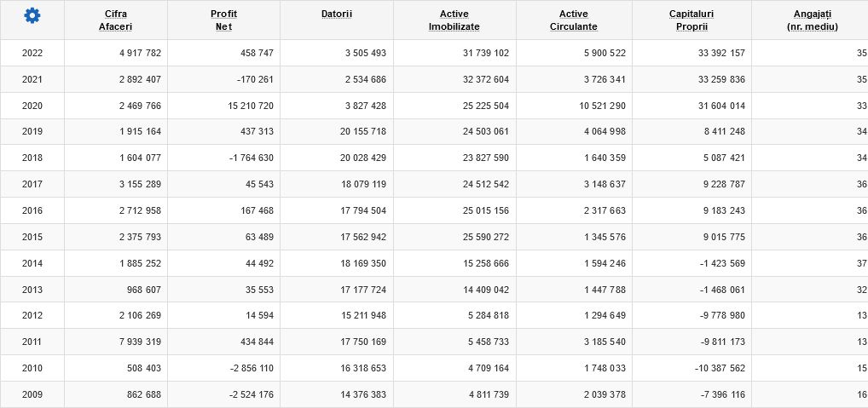
Task: Select the Active Circulante column header
Action: tap(574, 20)
